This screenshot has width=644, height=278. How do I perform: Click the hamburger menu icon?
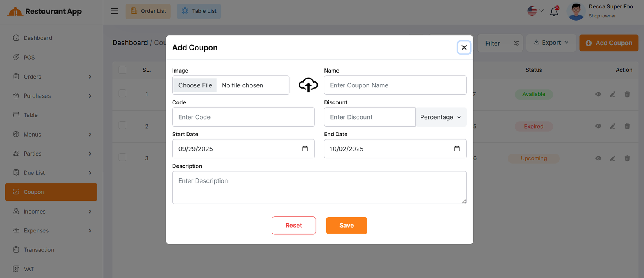point(115,11)
